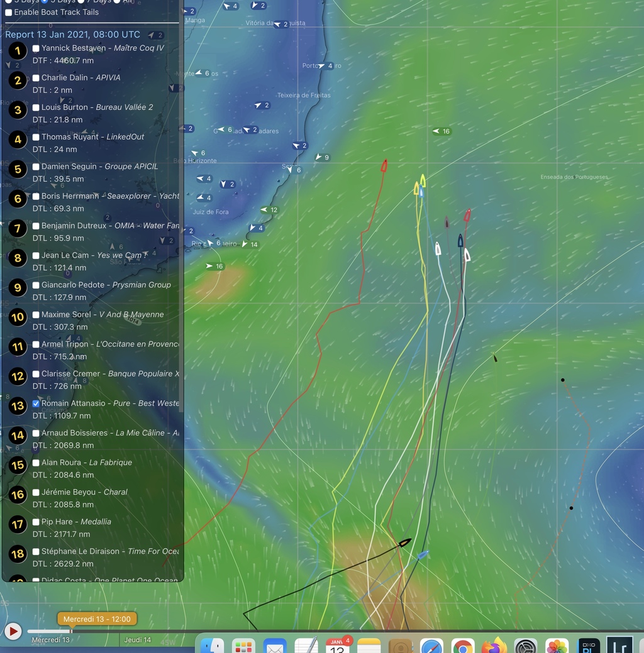Click the name Armel Tripon - L'Occitane
Screen dimensions: 644x653
[110, 344]
